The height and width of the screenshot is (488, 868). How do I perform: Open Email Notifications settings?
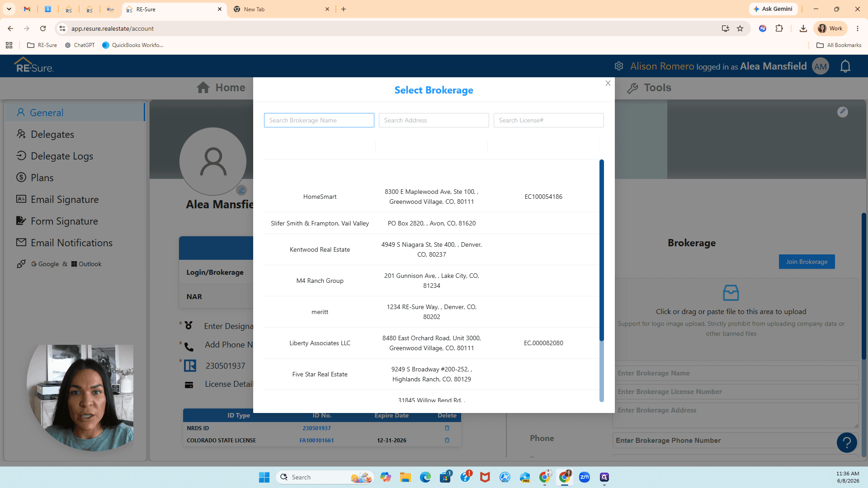tap(64, 243)
